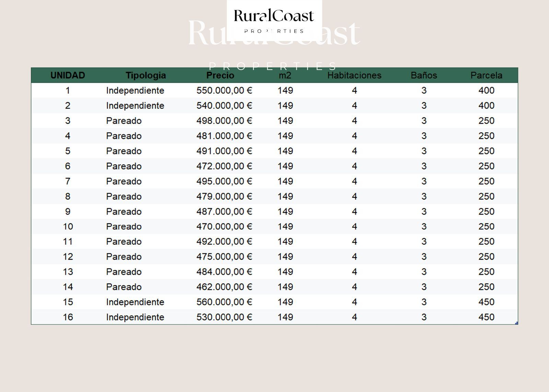Click the 530.000,00 € price for unit 16
The height and width of the screenshot is (392, 549).
[224, 317]
